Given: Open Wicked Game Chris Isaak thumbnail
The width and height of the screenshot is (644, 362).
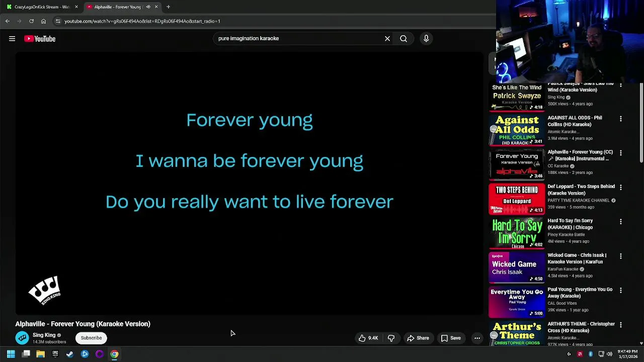Looking at the screenshot, I should tap(517, 267).
